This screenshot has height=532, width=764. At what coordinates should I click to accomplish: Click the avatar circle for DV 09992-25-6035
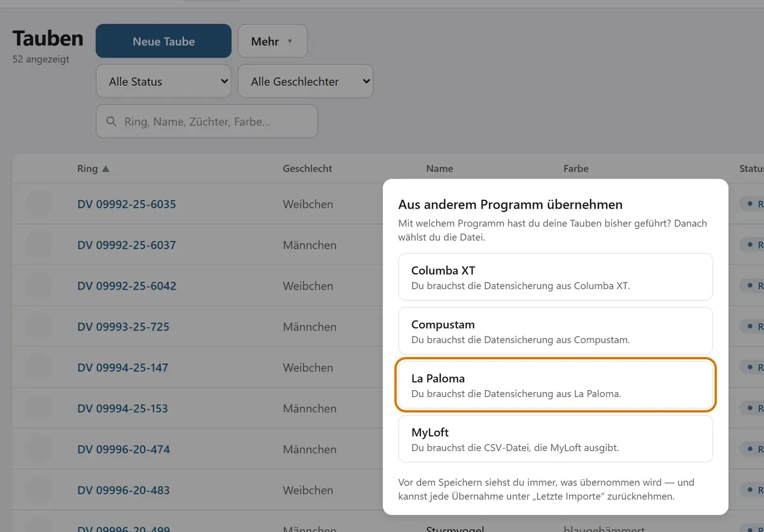click(x=38, y=204)
